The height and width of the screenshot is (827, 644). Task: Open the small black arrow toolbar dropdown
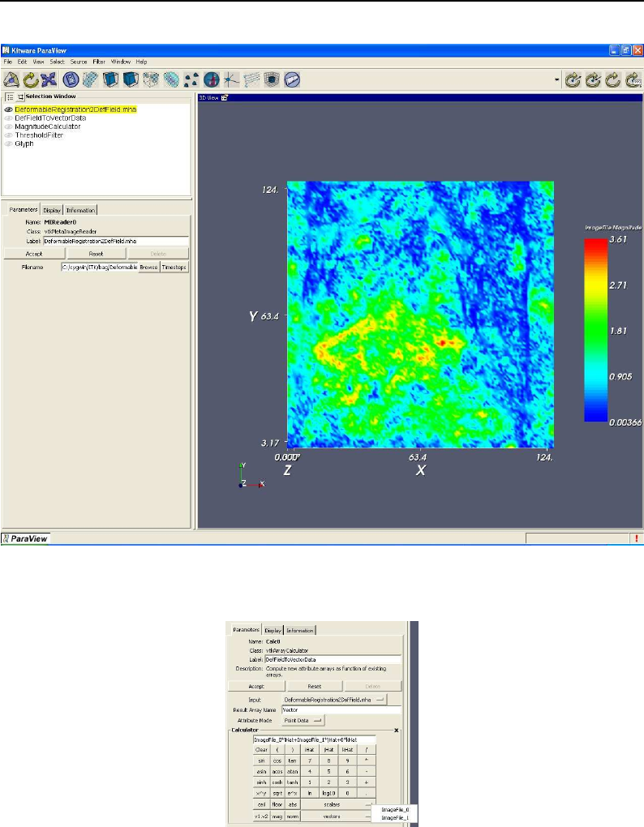coord(557,80)
